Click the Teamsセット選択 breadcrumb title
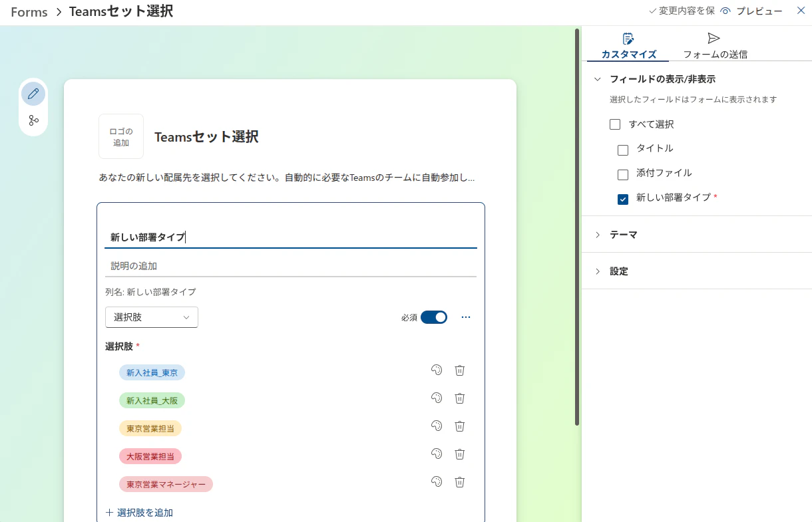The width and height of the screenshot is (812, 522). pos(121,11)
